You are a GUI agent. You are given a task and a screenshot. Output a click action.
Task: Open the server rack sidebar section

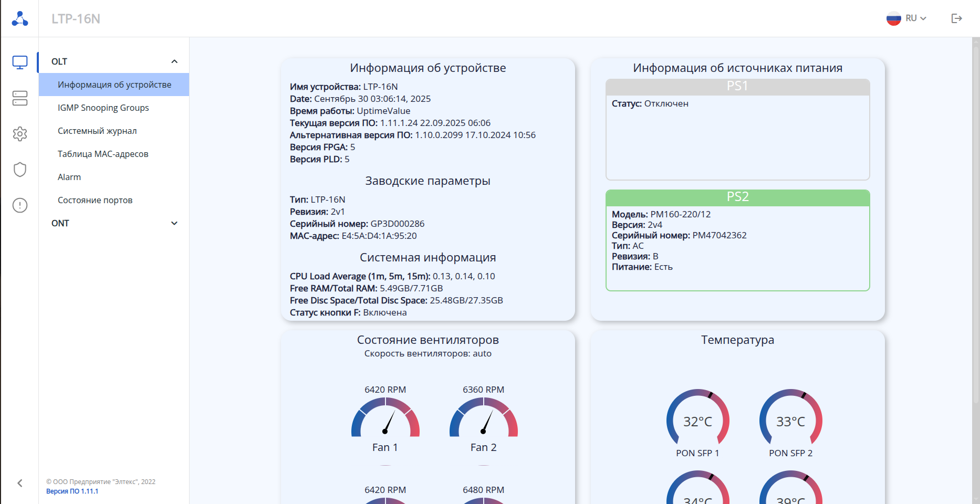click(x=20, y=98)
